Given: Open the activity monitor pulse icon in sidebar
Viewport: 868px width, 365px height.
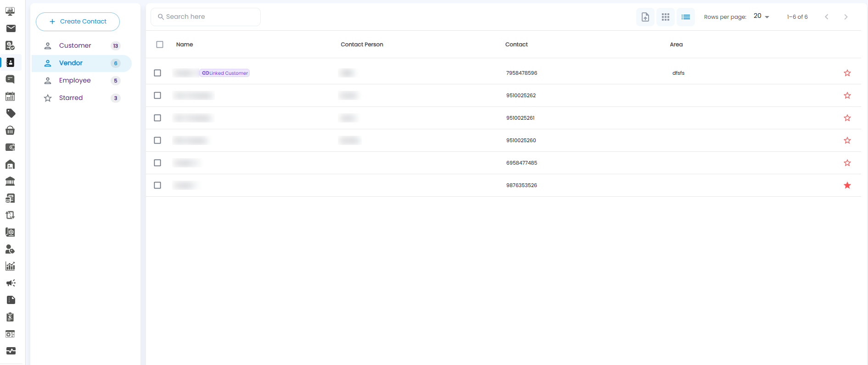Looking at the screenshot, I should click(10, 351).
